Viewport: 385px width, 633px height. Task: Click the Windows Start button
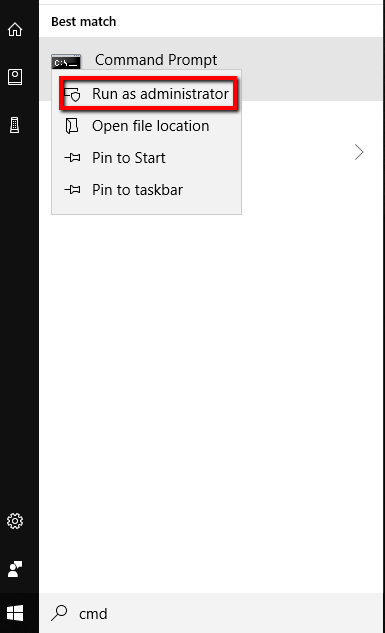[x=15, y=614]
